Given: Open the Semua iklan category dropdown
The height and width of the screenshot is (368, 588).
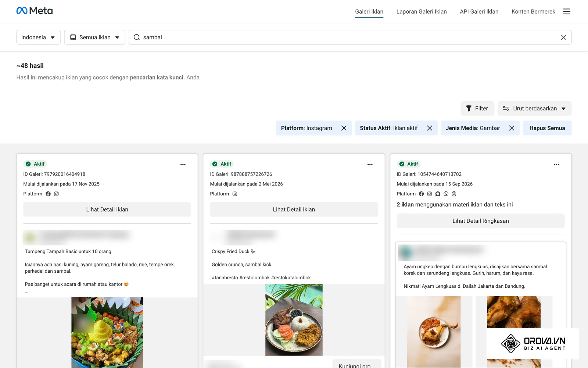Looking at the screenshot, I should (x=95, y=37).
